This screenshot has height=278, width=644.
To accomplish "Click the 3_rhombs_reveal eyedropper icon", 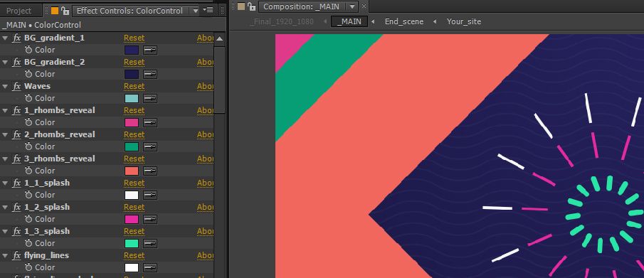I will [150, 171].
